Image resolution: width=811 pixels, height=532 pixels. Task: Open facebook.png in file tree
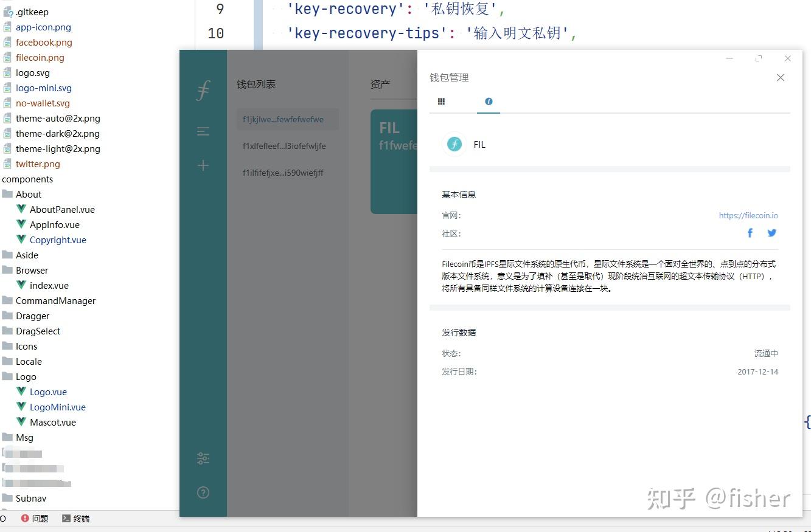tap(44, 42)
